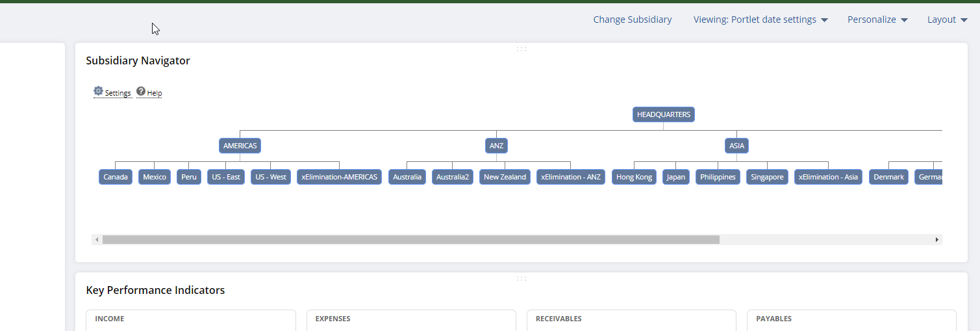The width and height of the screenshot is (980, 331).
Task: Click the Settings gear icon
Action: 99,91
